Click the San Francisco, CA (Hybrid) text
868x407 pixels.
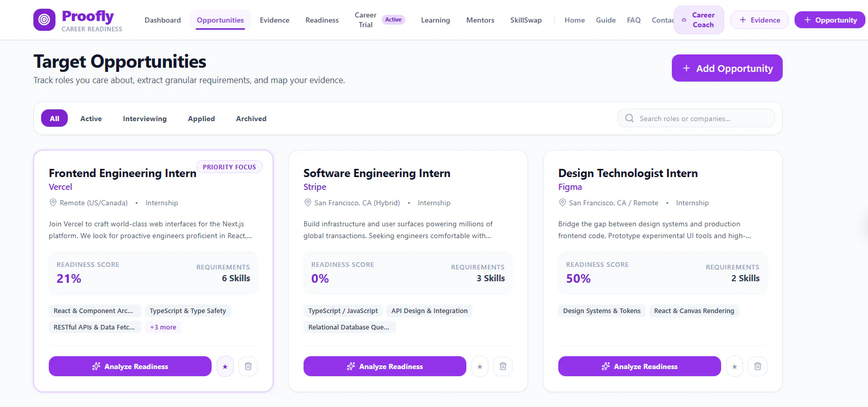point(357,203)
